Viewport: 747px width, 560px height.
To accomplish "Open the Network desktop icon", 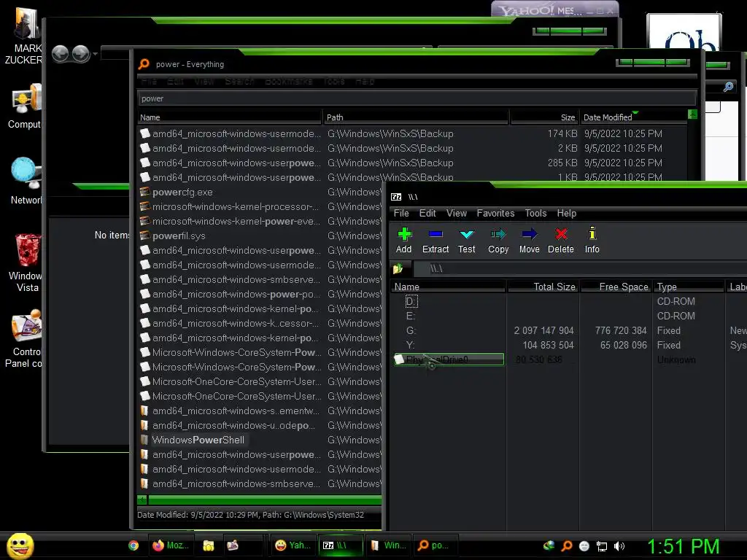I will (x=26, y=181).
